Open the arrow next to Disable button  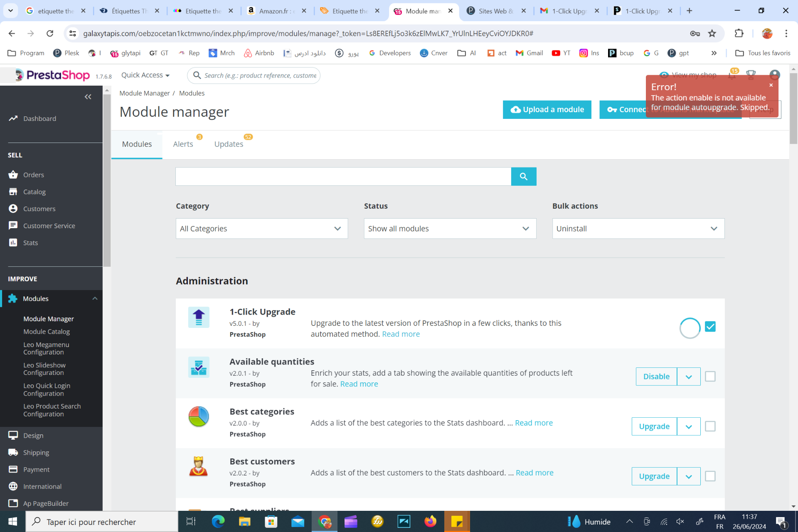click(x=689, y=377)
